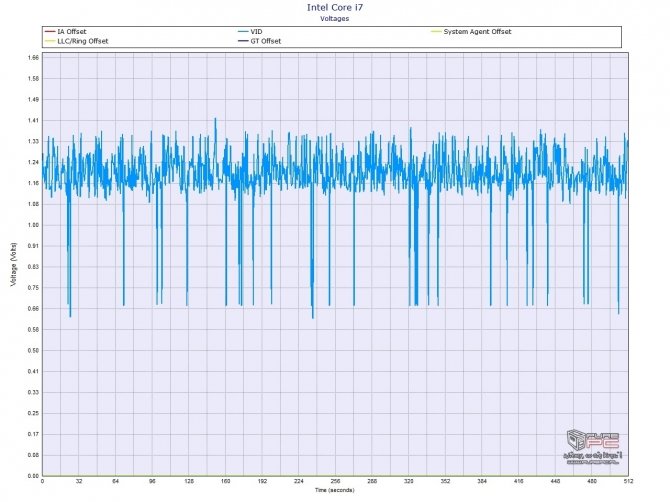
Task: Click the y-axis value 1.58
Action: (34, 79)
